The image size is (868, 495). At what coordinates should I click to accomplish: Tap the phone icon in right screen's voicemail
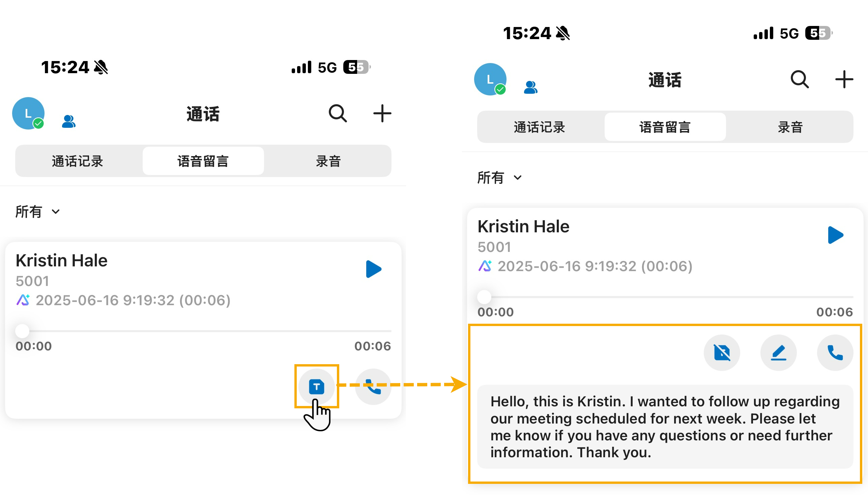(835, 353)
